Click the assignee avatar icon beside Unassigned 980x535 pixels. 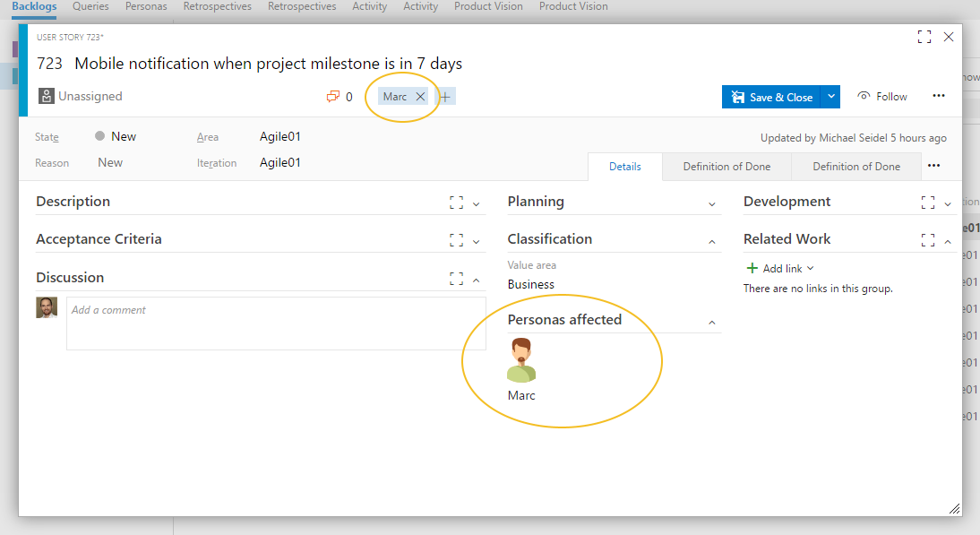pos(45,96)
